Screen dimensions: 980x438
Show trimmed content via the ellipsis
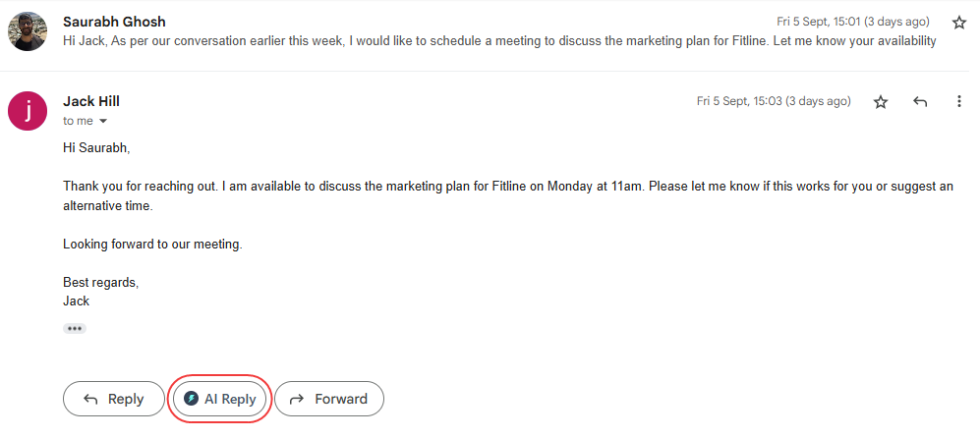(75, 328)
